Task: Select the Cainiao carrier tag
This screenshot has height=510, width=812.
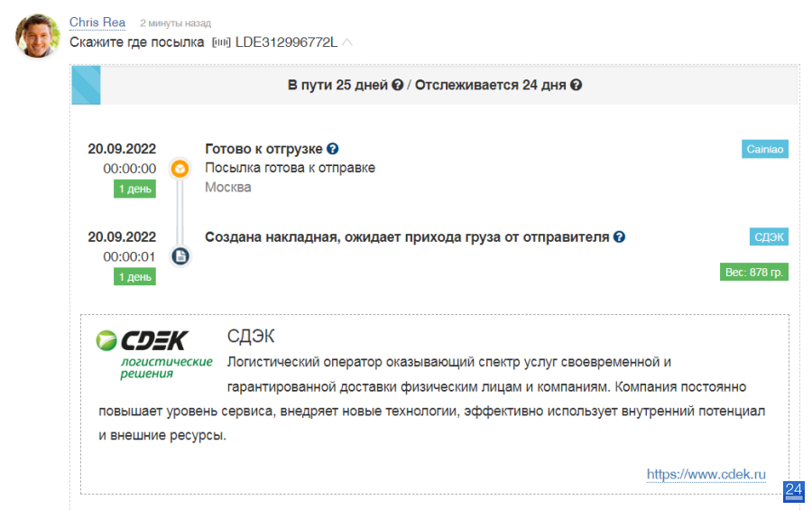Action: [x=765, y=149]
